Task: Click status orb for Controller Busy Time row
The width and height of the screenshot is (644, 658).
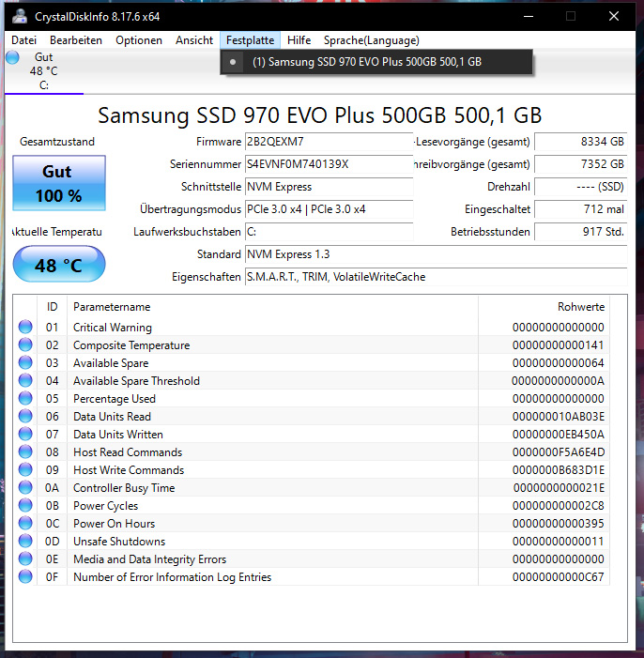Action: pos(25,487)
